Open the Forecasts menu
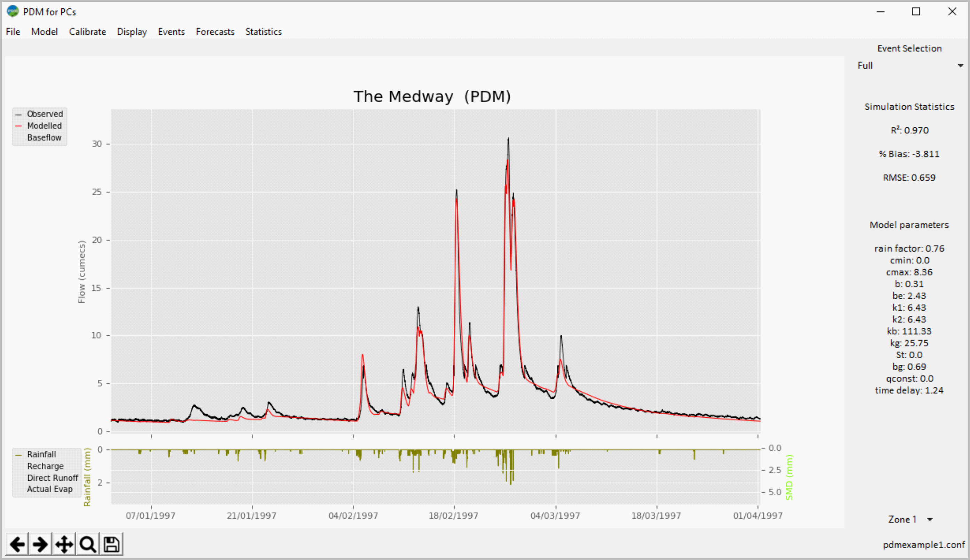The height and width of the screenshot is (560, 970). click(x=214, y=31)
